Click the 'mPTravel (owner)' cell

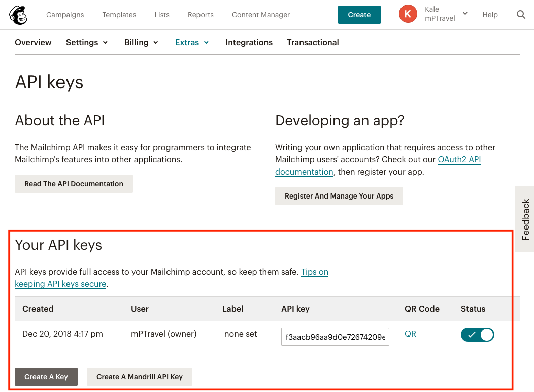[x=164, y=334]
